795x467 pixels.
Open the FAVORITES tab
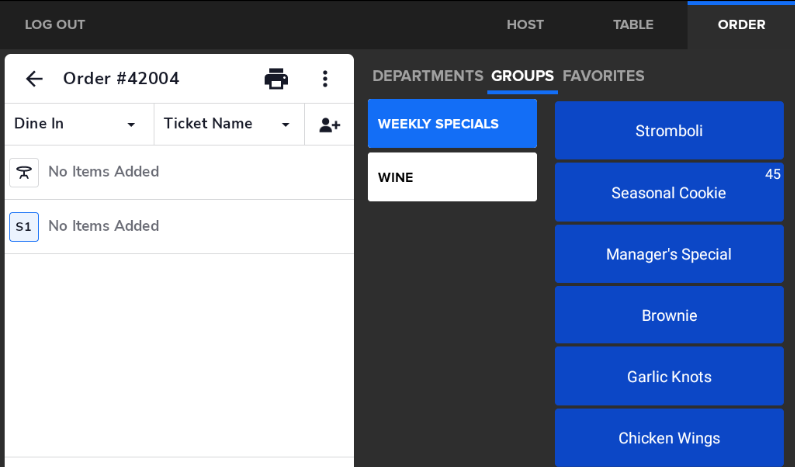click(603, 76)
